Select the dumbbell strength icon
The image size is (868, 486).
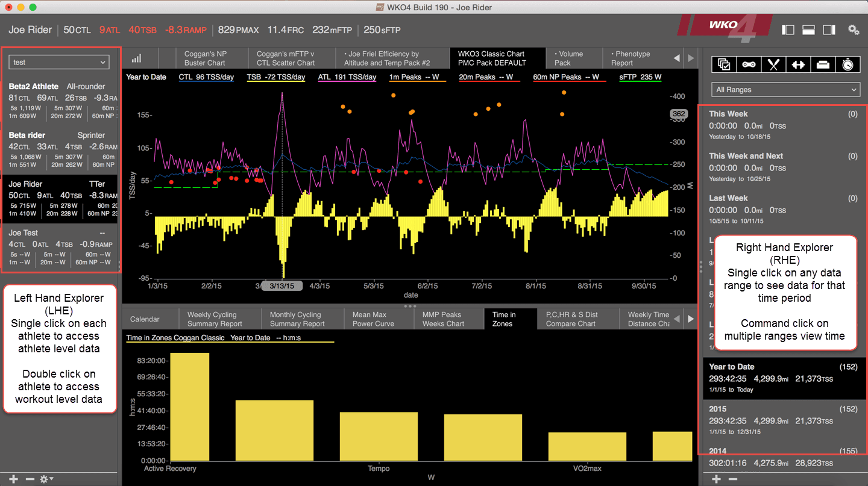click(x=798, y=64)
